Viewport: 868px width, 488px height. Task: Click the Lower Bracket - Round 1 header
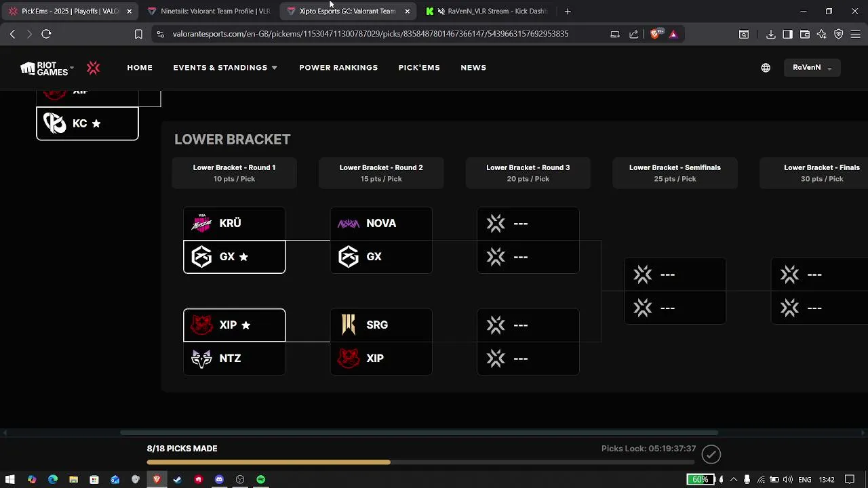point(234,173)
